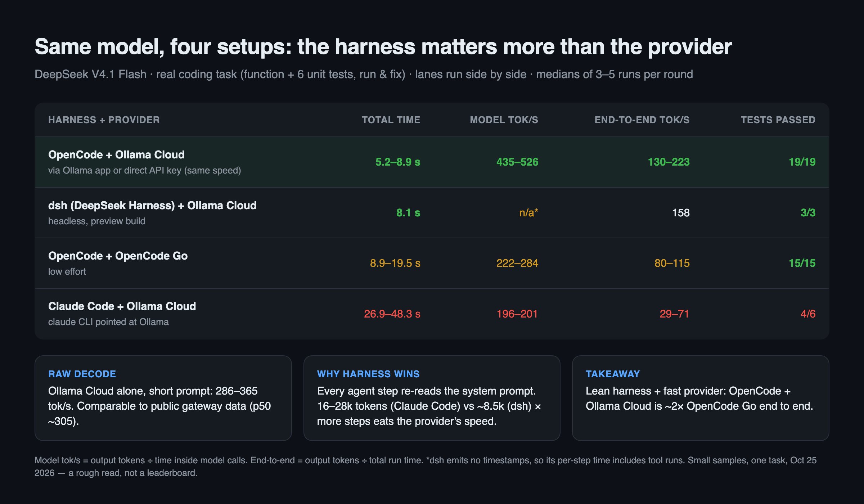Click the '158' end-to-end value
The image size is (864, 504).
[x=681, y=213]
